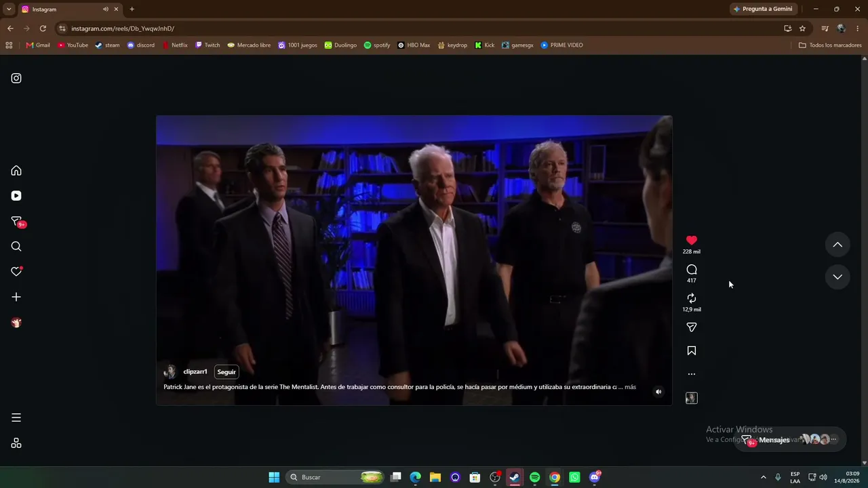The height and width of the screenshot is (488, 868).
Task: Open WhatsApp from the taskbar
Action: (x=574, y=477)
